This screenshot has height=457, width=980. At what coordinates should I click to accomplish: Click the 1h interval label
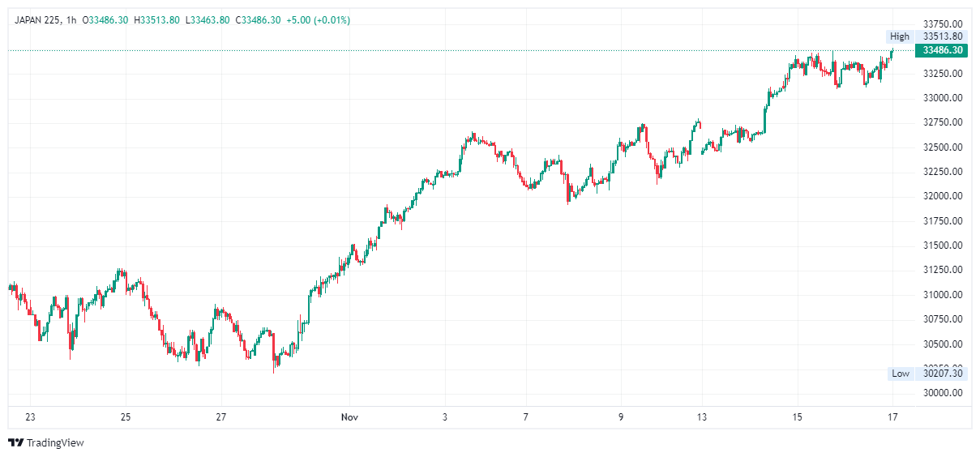coord(71,19)
